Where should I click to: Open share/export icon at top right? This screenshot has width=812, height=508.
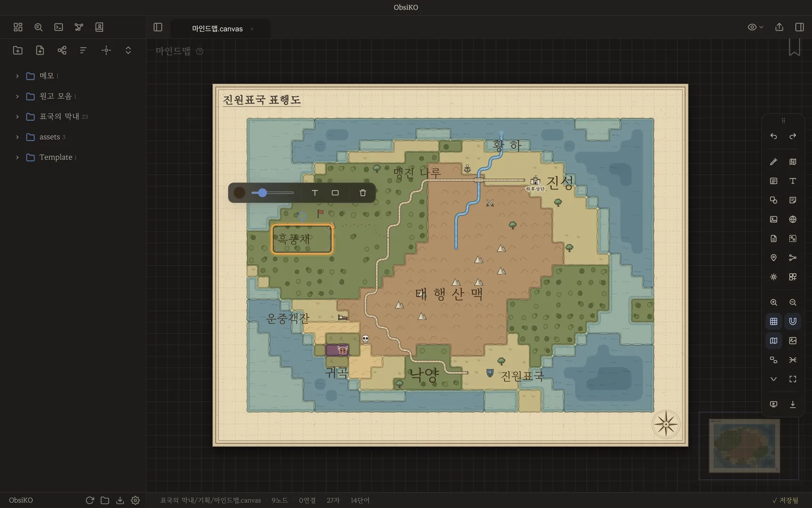click(779, 27)
